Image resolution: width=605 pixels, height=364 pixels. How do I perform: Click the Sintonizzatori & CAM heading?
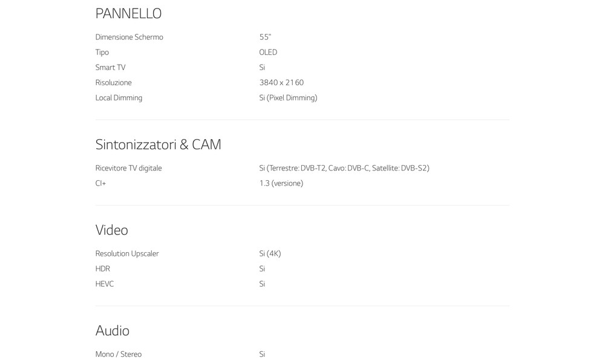tap(158, 145)
